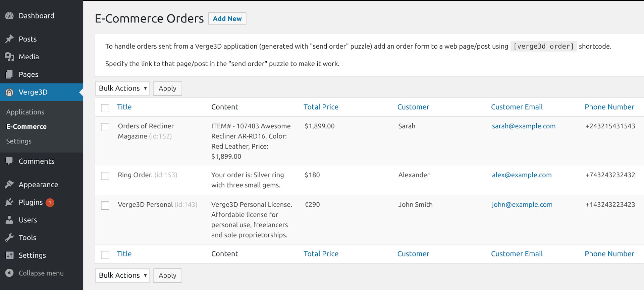Open the Orders of Recliner Magazine order
The height and width of the screenshot is (290, 644).
click(146, 131)
